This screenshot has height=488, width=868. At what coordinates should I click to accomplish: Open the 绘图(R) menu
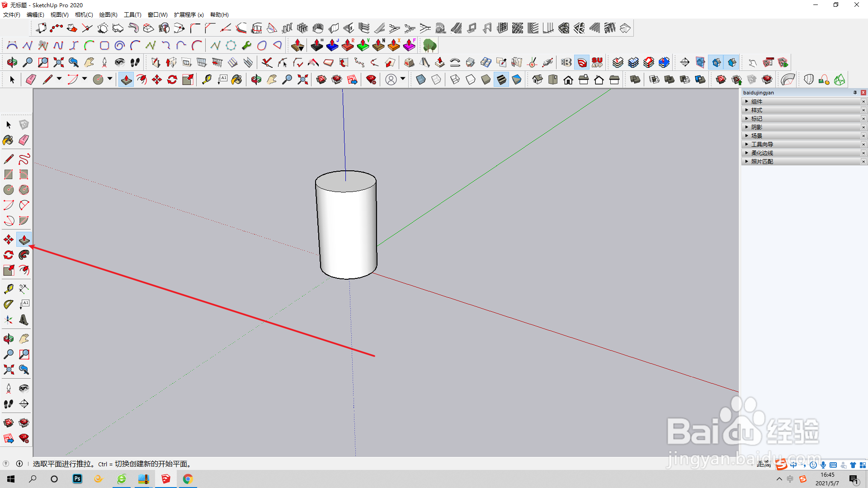[x=108, y=15]
